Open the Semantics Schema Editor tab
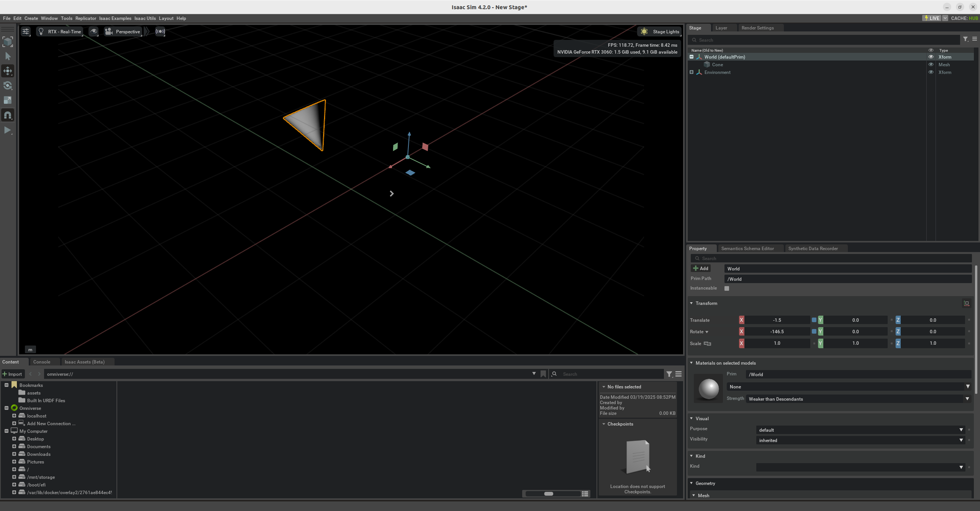Image resolution: width=980 pixels, height=511 pixels. click(747, 249)
